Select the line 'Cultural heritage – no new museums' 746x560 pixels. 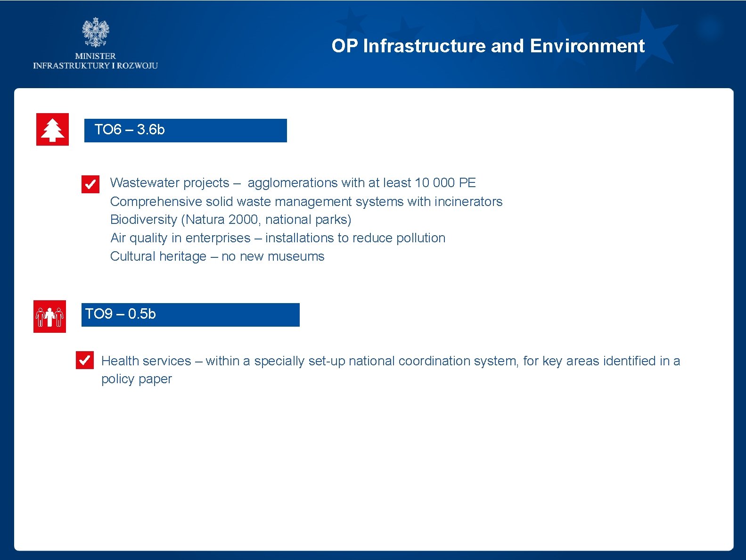217,256
